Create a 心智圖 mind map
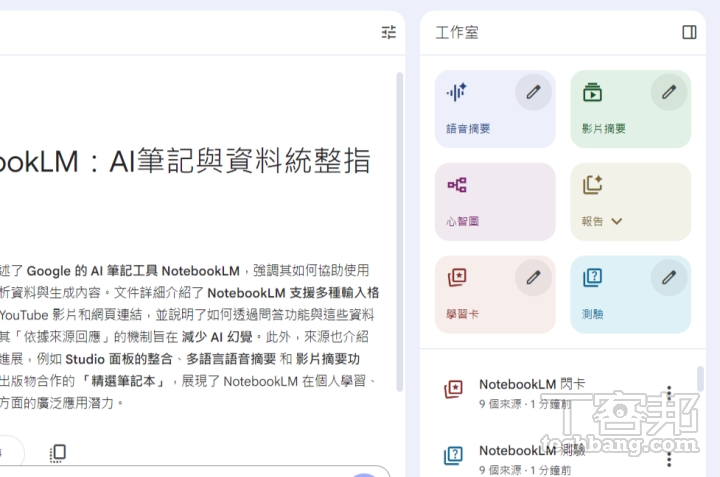Screen dimensions: 720x477 (495, 202)
